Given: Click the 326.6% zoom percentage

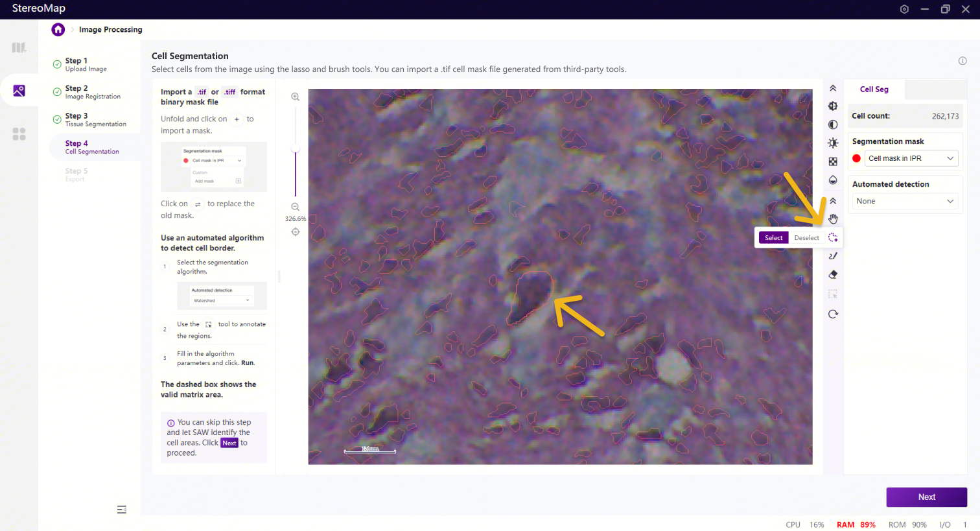Looking at the screenshot, I should pyautogui.click(x=296, y=219).
